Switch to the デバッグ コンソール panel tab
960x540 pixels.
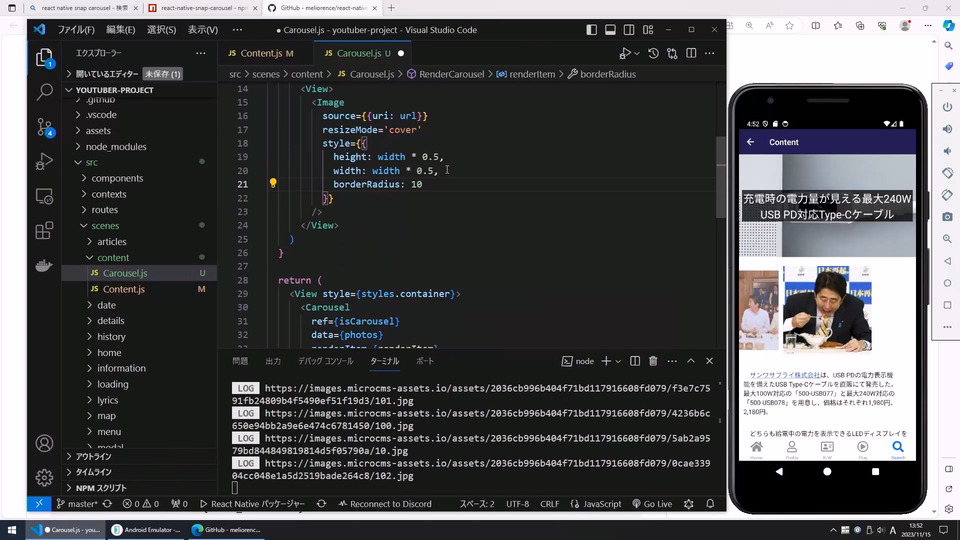click(x=325, y=361)
